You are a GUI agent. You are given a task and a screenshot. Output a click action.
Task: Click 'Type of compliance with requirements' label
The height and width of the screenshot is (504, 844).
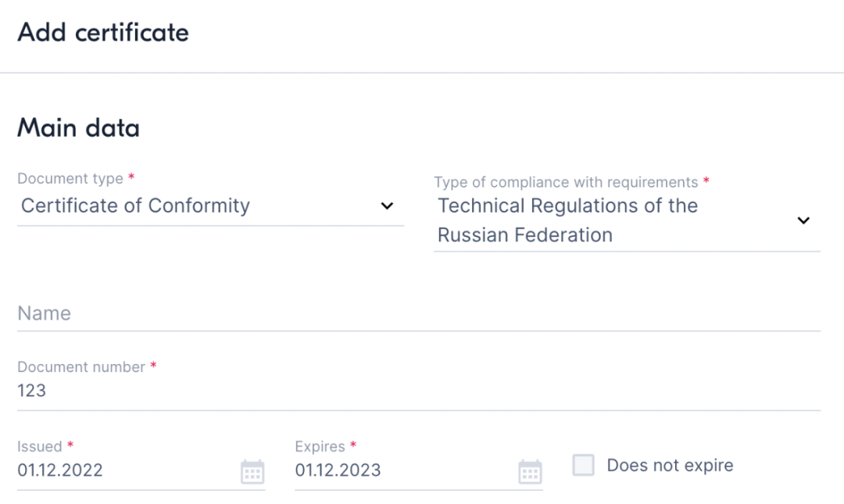tap(566, 182)
